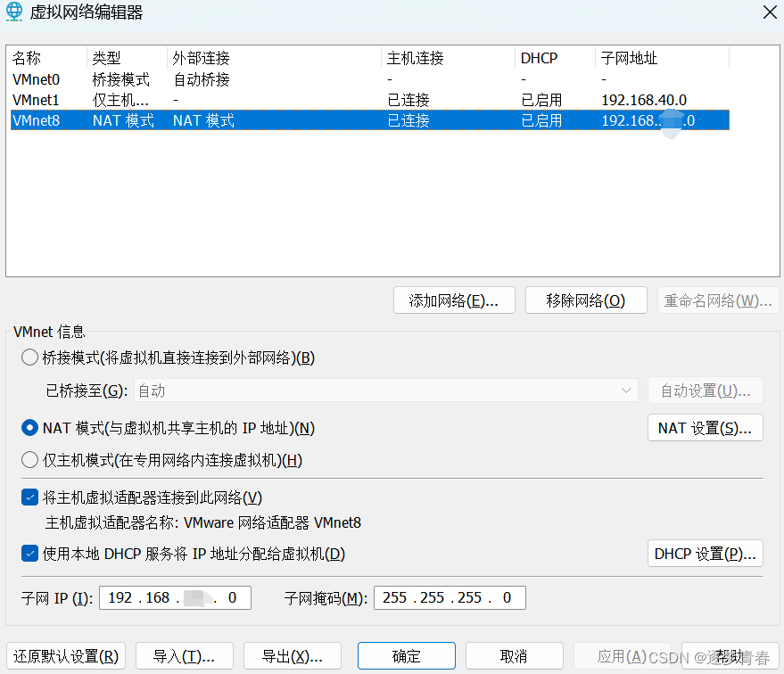
Task: Select the VMnet1 row
Action: (x=370, y=100)
